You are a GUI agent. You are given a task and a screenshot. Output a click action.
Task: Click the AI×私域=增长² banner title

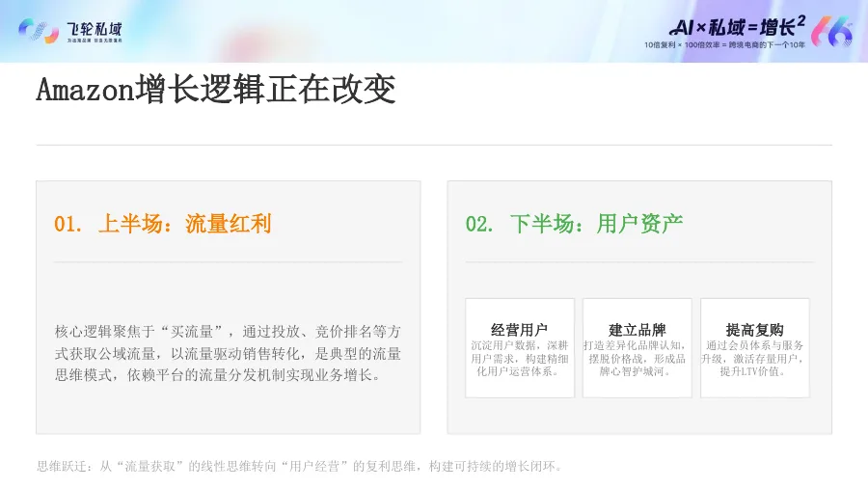pyautogui.click(x=737, y=26)
